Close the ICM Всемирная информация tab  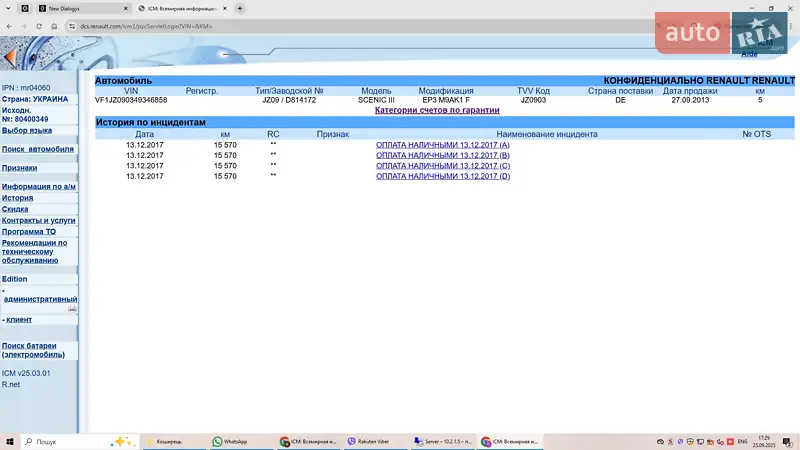[x=224, y=8]
